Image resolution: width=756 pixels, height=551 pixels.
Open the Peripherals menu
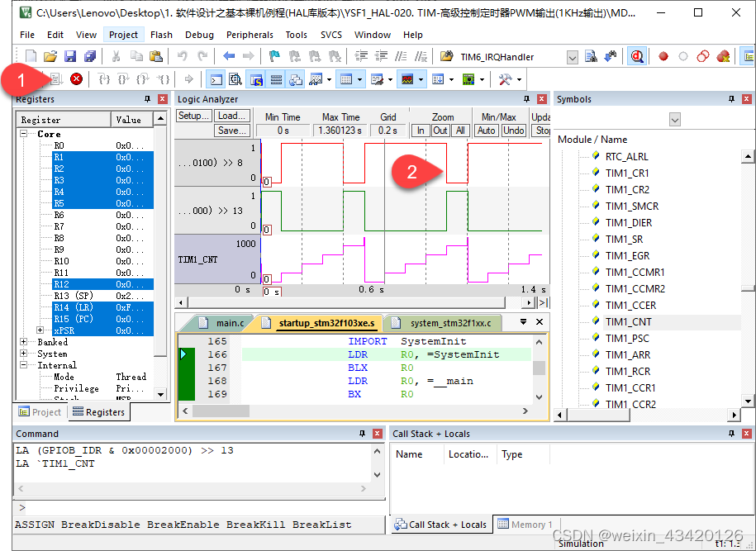pos(250,35)
